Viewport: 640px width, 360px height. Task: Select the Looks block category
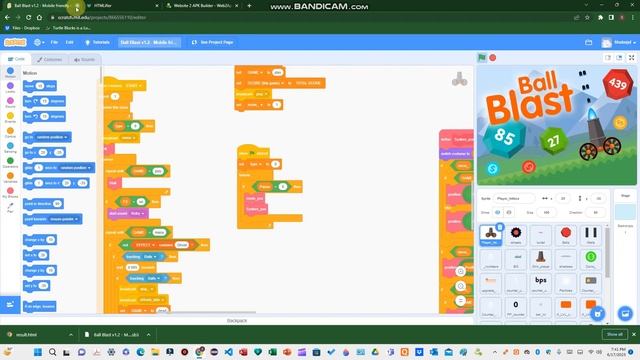(10, 87)
